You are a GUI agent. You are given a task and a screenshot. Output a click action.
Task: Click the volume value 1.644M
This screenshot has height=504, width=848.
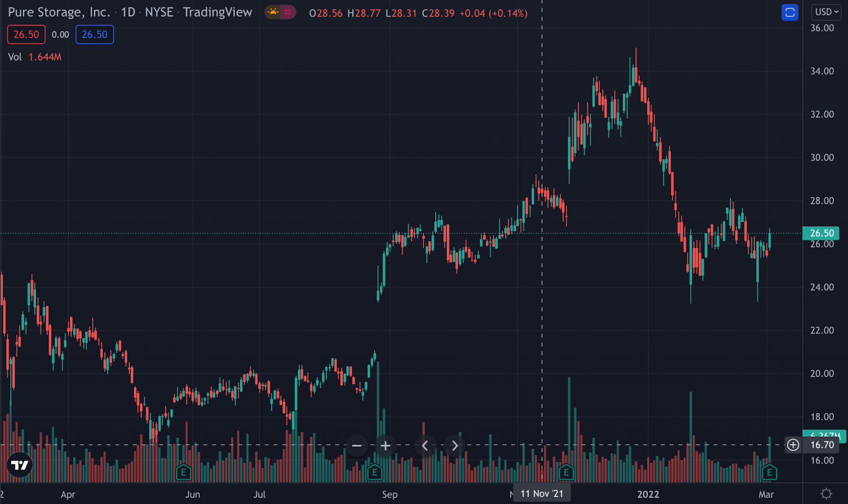click(x=45, y=57)
